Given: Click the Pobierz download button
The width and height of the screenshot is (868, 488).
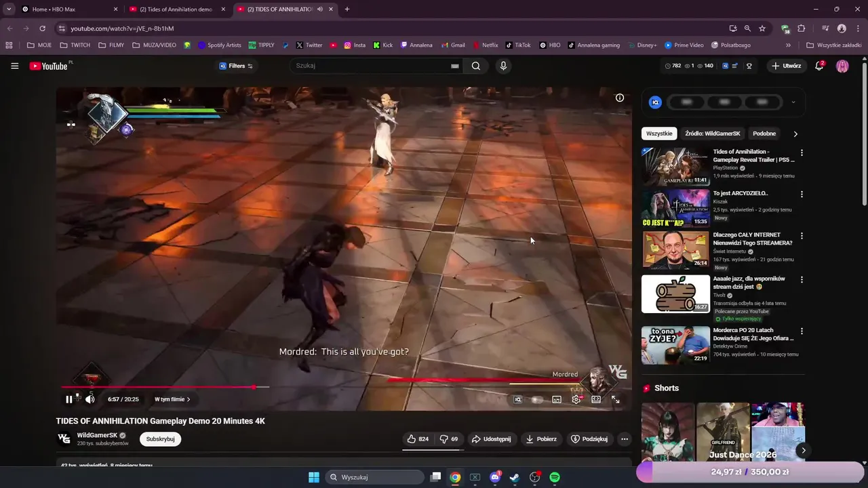Looking at the screenshot, I should [x=541, y=439].
